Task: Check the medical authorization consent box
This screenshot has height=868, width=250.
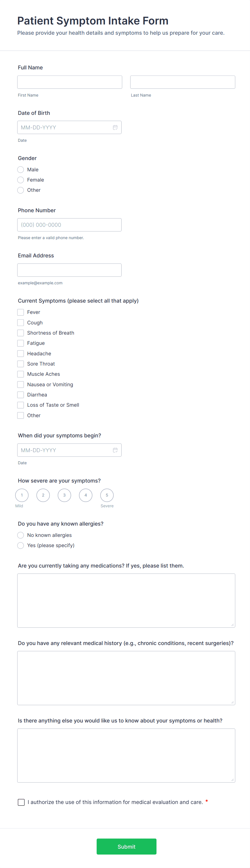Action: (x=21, y=802)
